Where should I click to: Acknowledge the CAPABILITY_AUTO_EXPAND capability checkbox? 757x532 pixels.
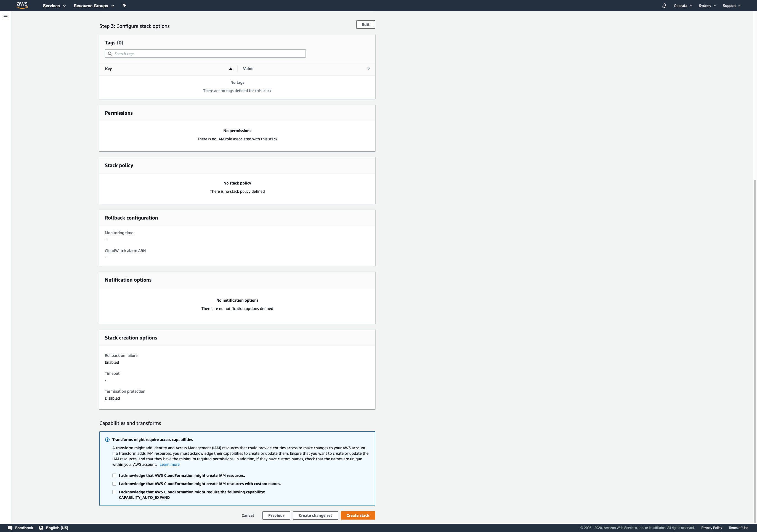click(115, 492)
